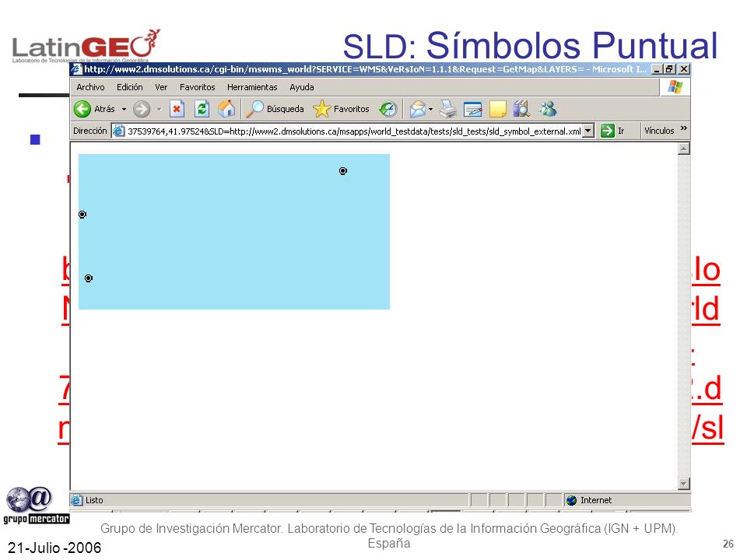Screen dimensions: 747x560
Task: Close the Internet Explorer window
Action: [684, 69]
